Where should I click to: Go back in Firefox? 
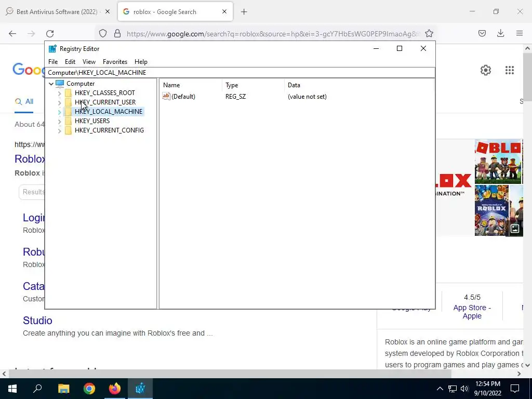pyautogui.click(x=12, y=33)
